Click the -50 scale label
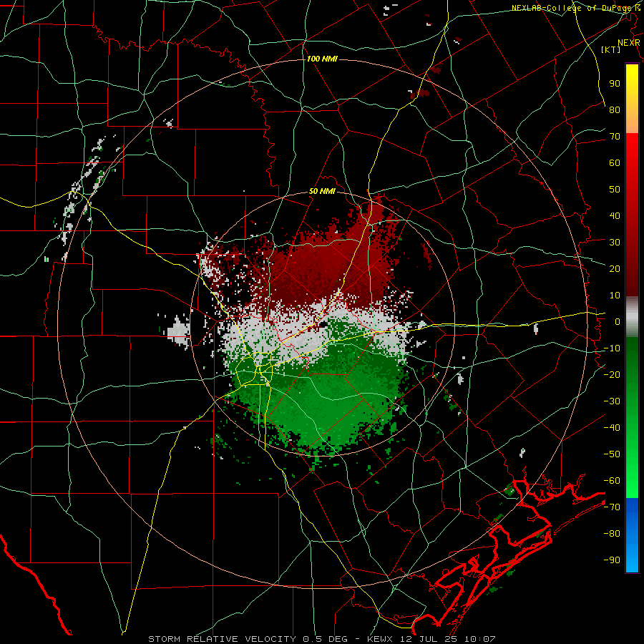This screenshot has height=644, width=644. 612,454
